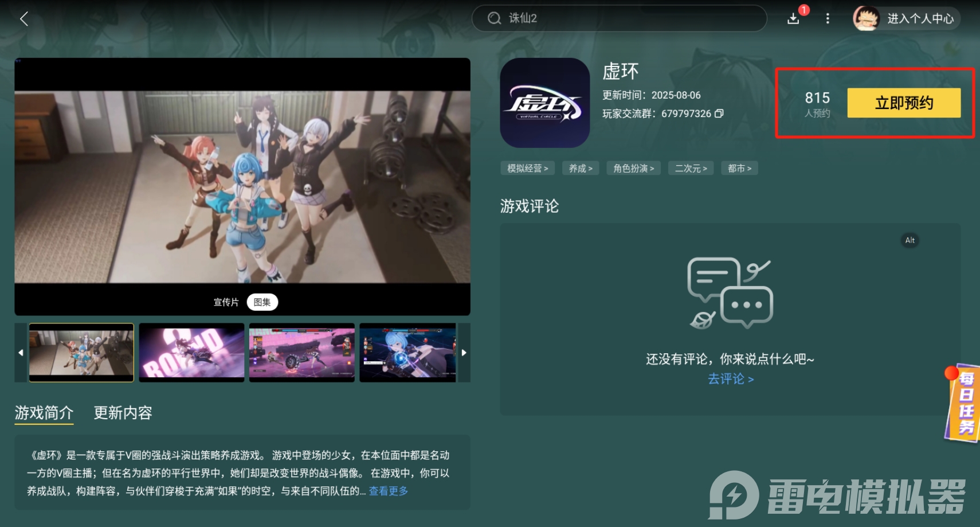Enter the personal center 进入个人中心

(x=920, y=19)
